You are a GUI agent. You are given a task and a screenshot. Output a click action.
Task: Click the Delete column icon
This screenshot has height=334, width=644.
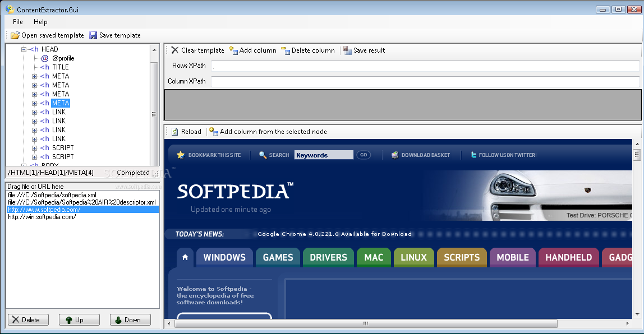286,50
